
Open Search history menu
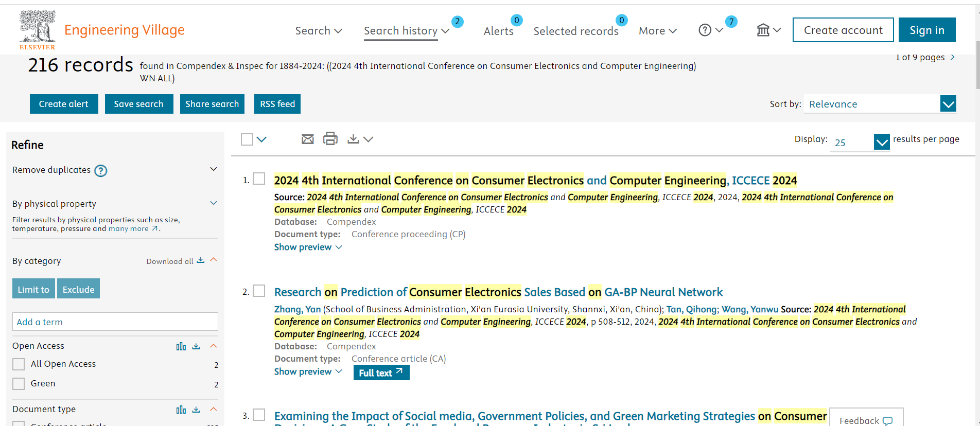click(406, 31)
